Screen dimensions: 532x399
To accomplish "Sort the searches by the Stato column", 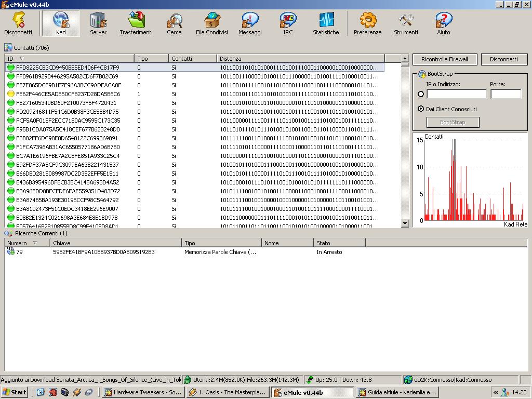I will tap(339, 243).
